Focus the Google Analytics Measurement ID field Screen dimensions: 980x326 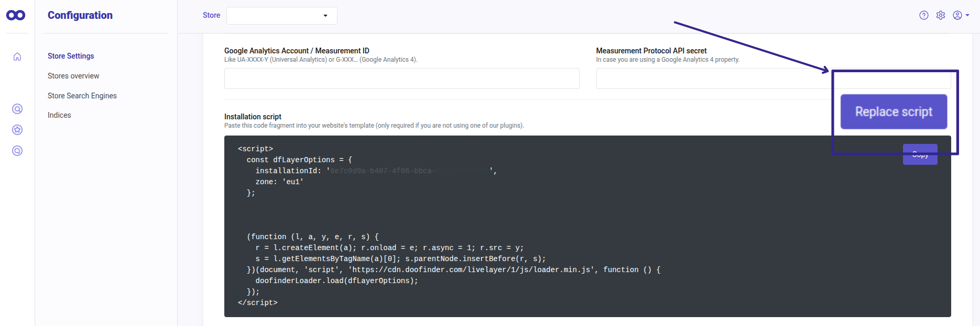coord(402,78)
